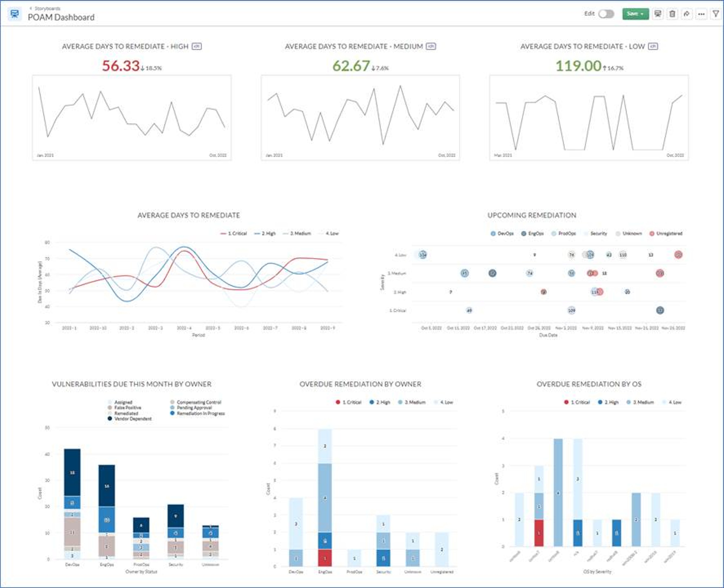724x588 pixels.
Task: Click the share arrow icon
Action: coord(687,14)
